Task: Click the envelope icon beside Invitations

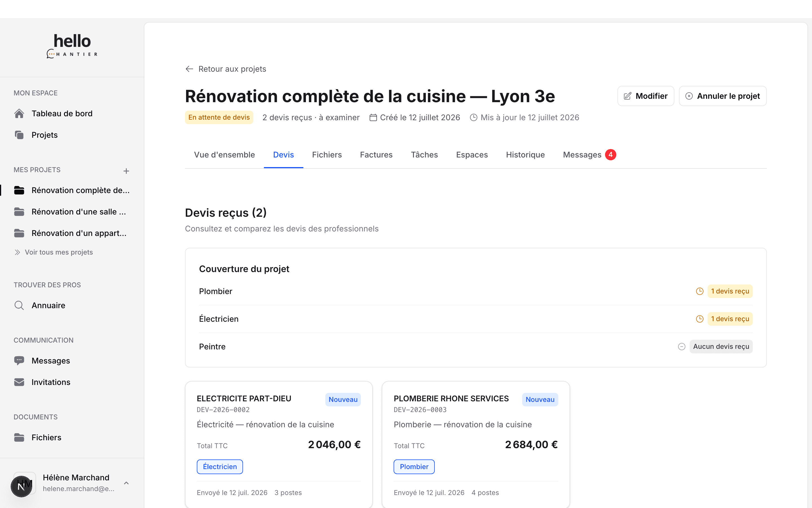Action: [19, 382]
